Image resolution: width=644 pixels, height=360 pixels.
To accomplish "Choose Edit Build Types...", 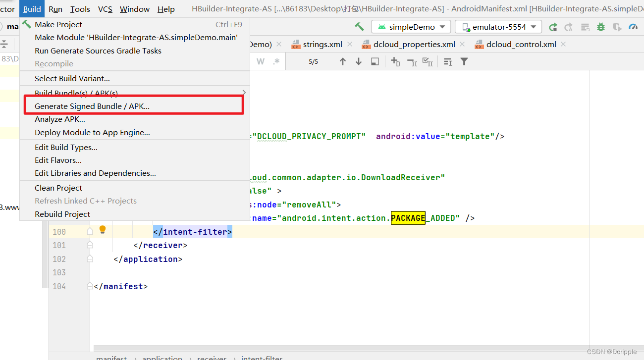I will coord(134,147).
